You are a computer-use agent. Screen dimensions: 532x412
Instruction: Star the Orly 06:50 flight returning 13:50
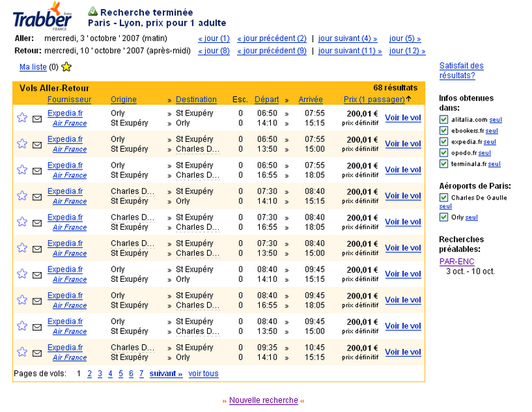point(22,144)
